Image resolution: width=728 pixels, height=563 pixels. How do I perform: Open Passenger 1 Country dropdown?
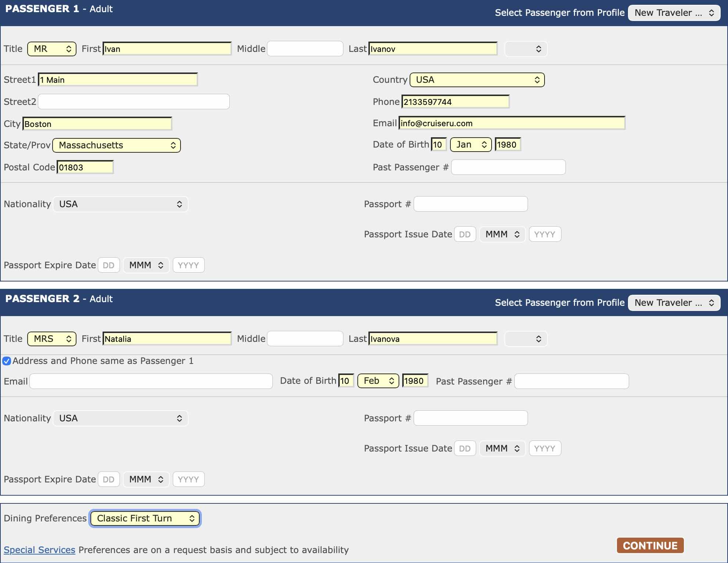tap(477, 80)
